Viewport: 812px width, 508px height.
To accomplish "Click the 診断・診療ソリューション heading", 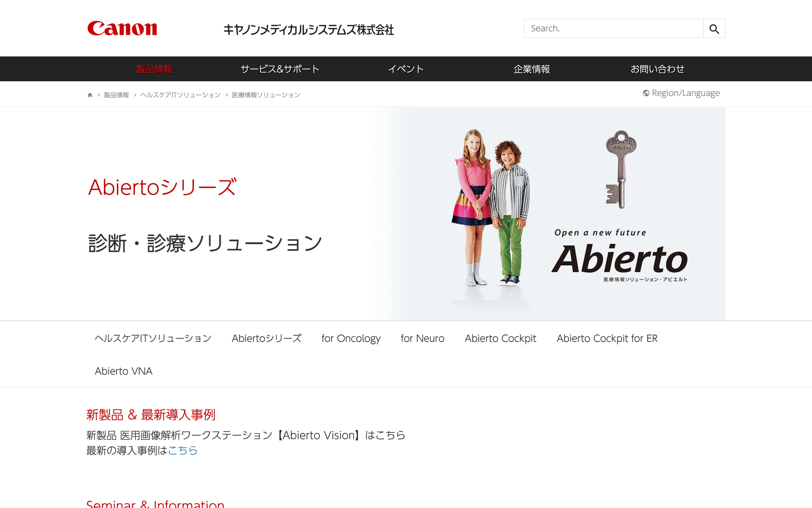I will [205, 243].
